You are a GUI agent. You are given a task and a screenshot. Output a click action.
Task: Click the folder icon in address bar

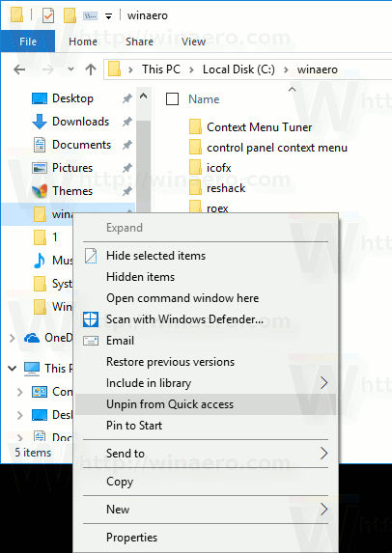pyautogui.click(x=114, y=69)
